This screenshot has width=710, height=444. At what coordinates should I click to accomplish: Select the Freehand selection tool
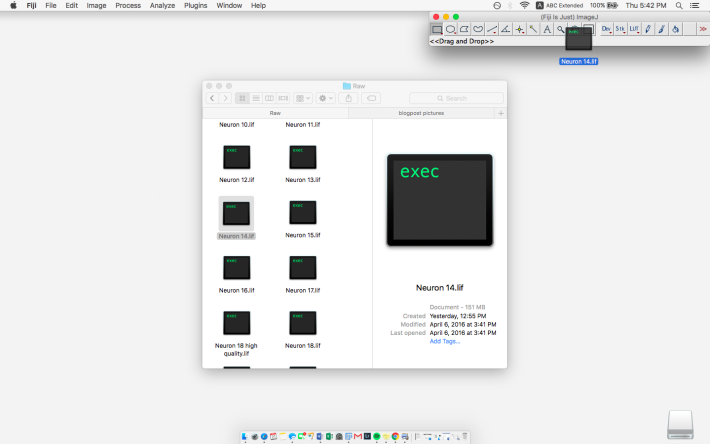pos(478,29)
